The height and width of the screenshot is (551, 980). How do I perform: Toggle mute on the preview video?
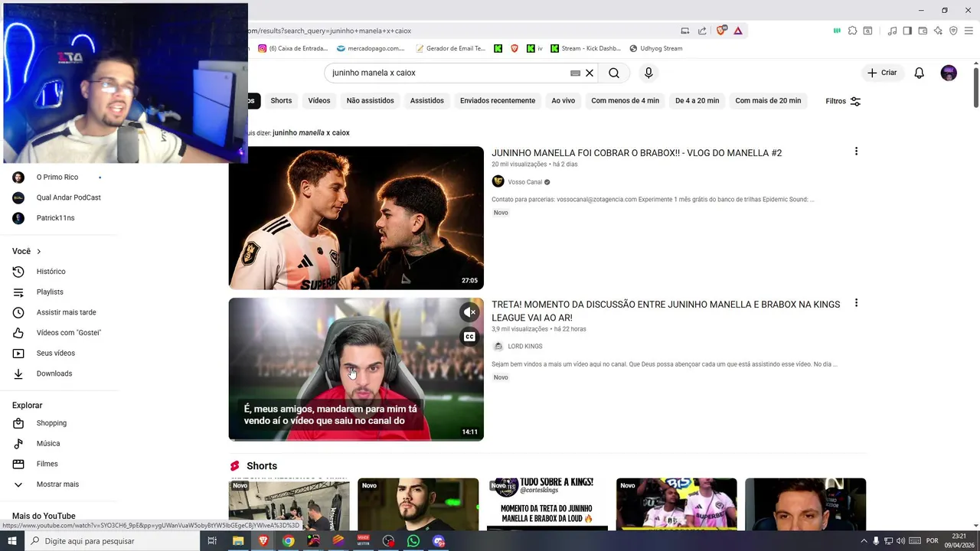coord(469,312)
